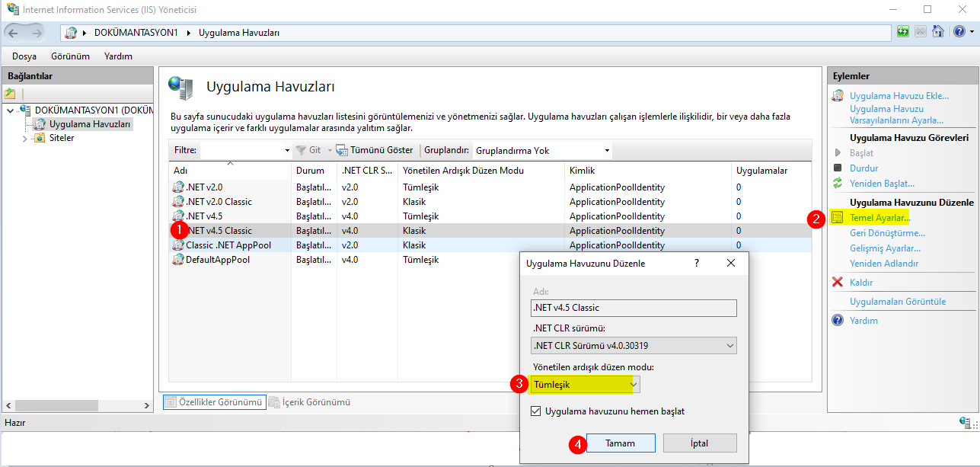Click the Tümünü Göster button

click(375, 151)
